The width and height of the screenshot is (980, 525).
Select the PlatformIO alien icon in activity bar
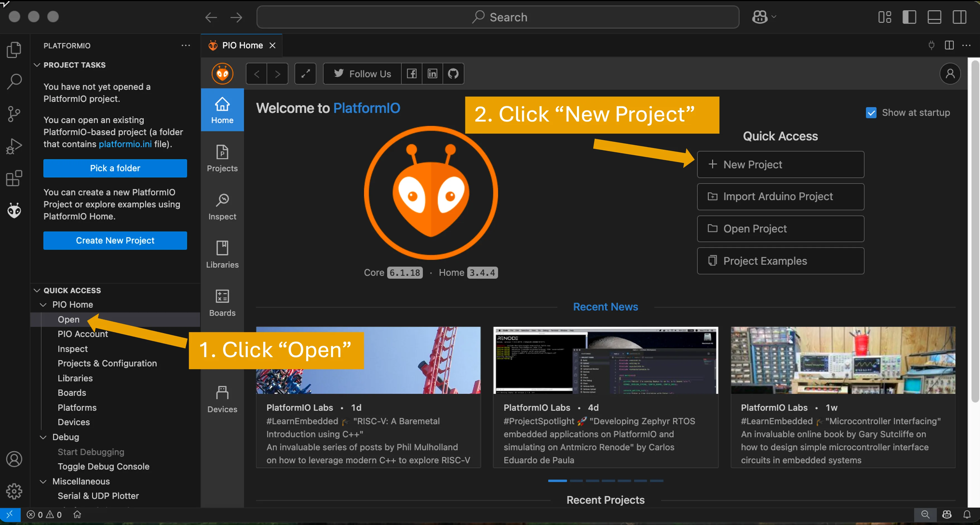tap(14, 211)
